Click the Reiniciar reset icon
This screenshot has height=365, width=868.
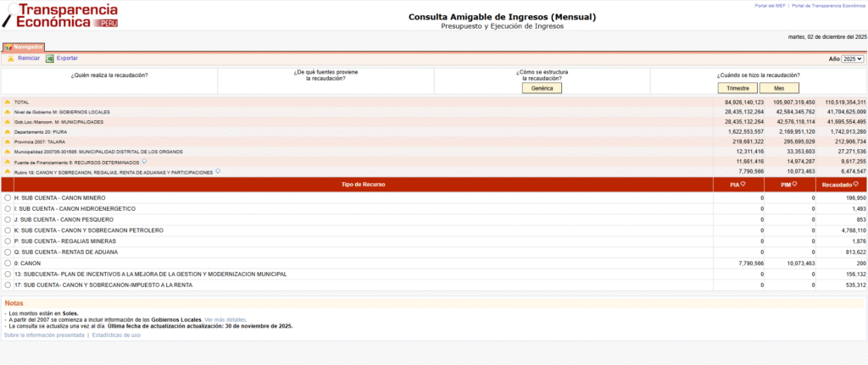coord(11,58)
